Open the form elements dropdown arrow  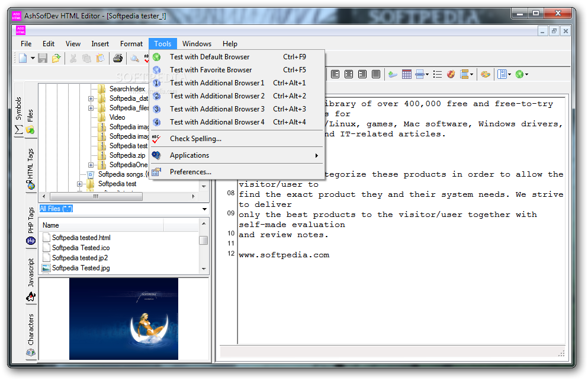[472, 74]
